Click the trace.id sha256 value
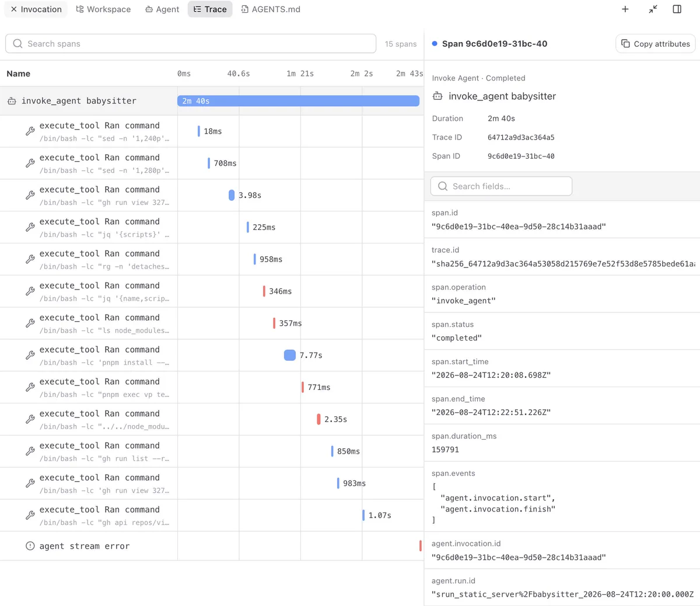Screen dimensions: 700x606 563,264
